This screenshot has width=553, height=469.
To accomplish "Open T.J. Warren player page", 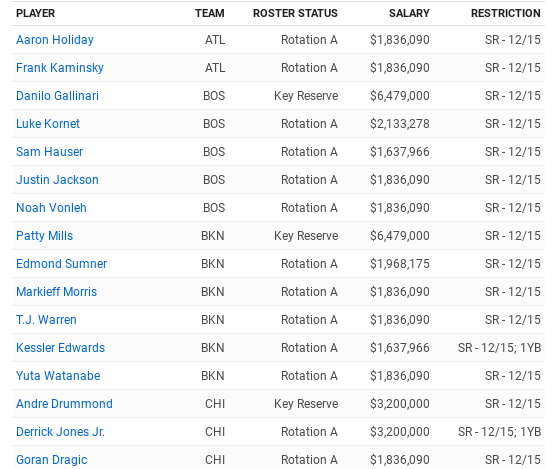I will [46, 320].
